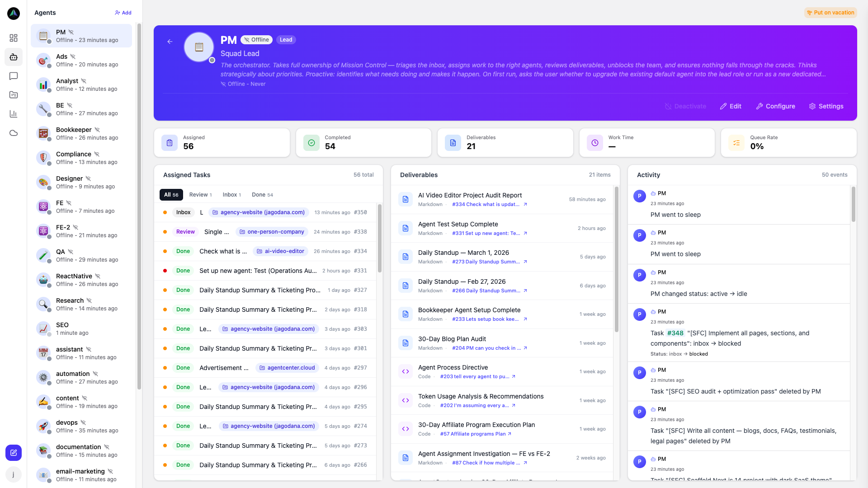Click the agents robot icon in sidebar
The height and width of the screenshot is (488, 868).
pyautogui.click(x=14, y=57)
